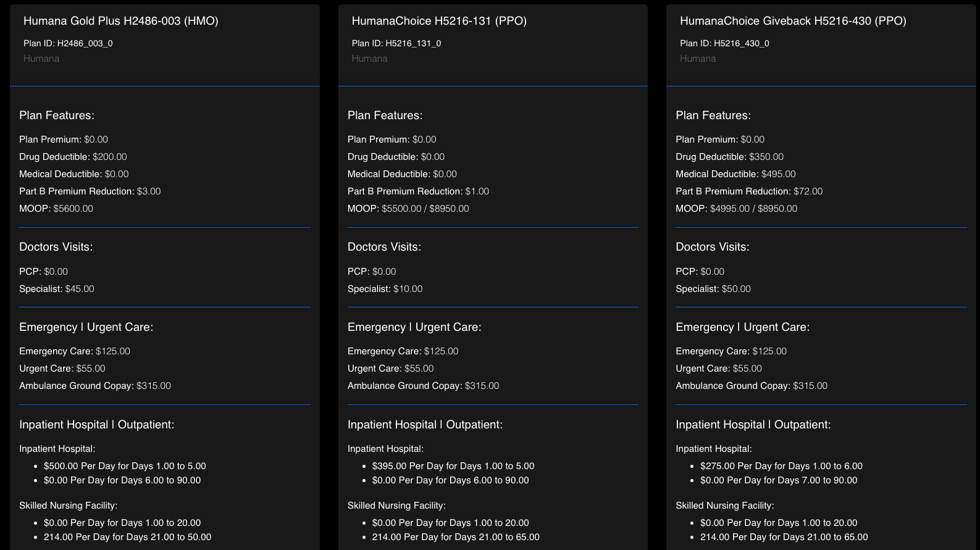Click the Specialist $50.00 line
980x550 pixels.
tap(713, 289)
